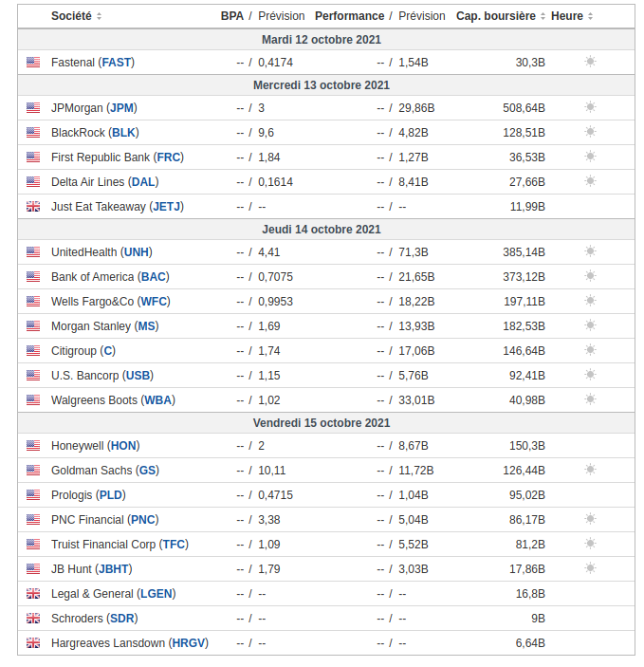Click the UK flag beside Just Eat Takeaway
Image resolution: width=644 pixels, height=667 pixels.
coord(33,207)
